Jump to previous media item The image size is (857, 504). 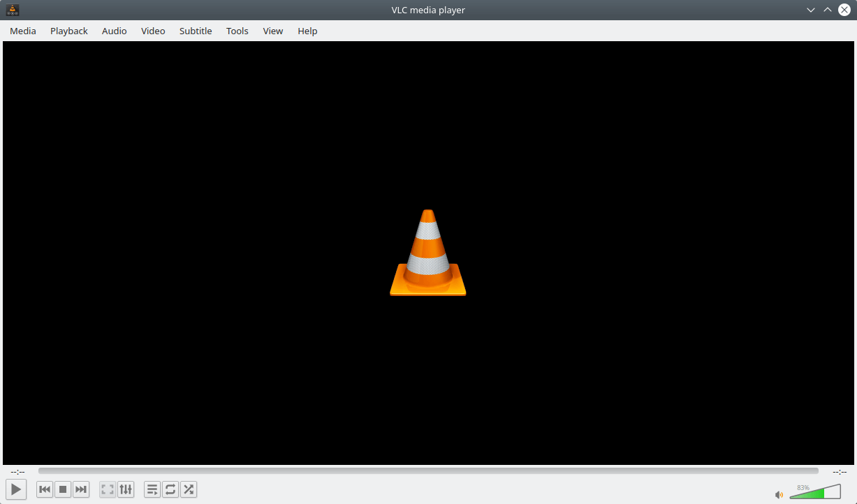click(44, 489)
